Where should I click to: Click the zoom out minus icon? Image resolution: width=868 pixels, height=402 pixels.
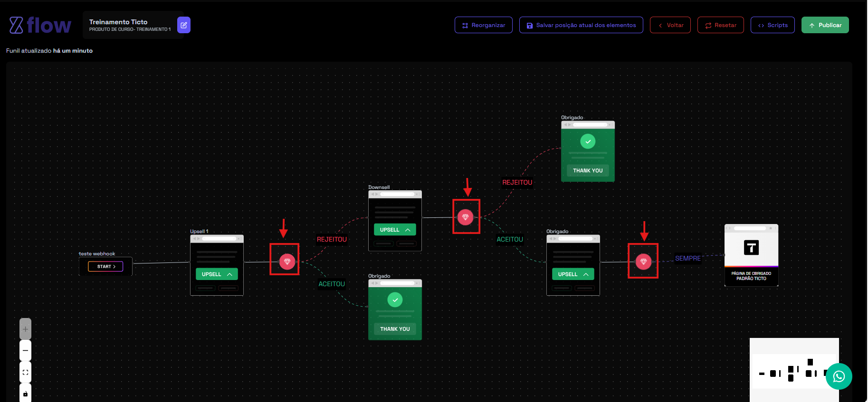[x=26, y=350]
